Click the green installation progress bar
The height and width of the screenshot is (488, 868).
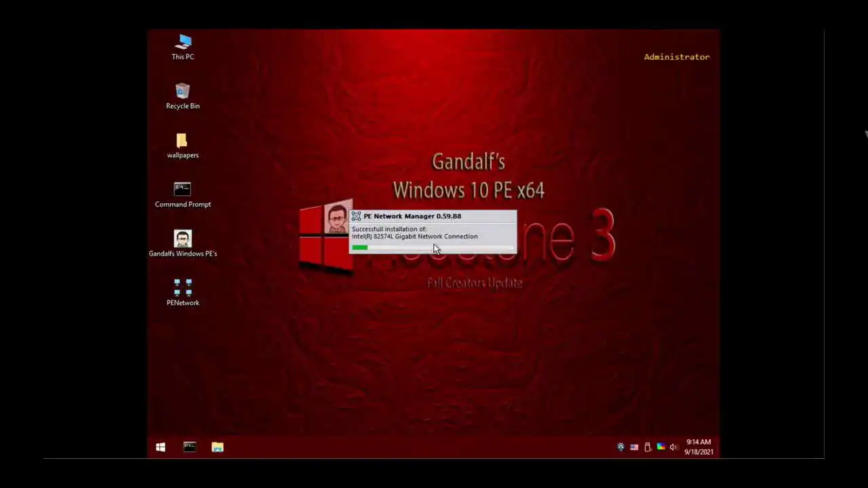coord(433,247)
